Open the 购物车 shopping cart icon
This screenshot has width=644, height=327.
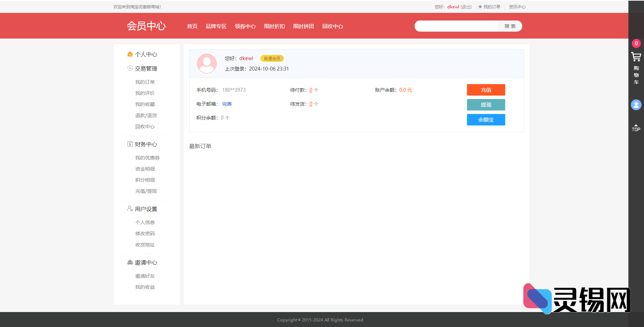pos(636,57)
